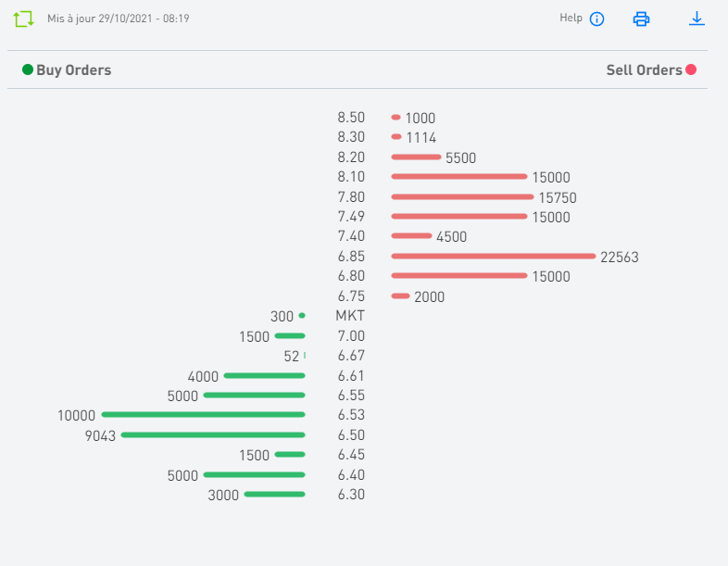Select the 4500 sell bar at 7.40
Image resolution: width=728 pixels, height=566 pixels.
click(411, 236)
